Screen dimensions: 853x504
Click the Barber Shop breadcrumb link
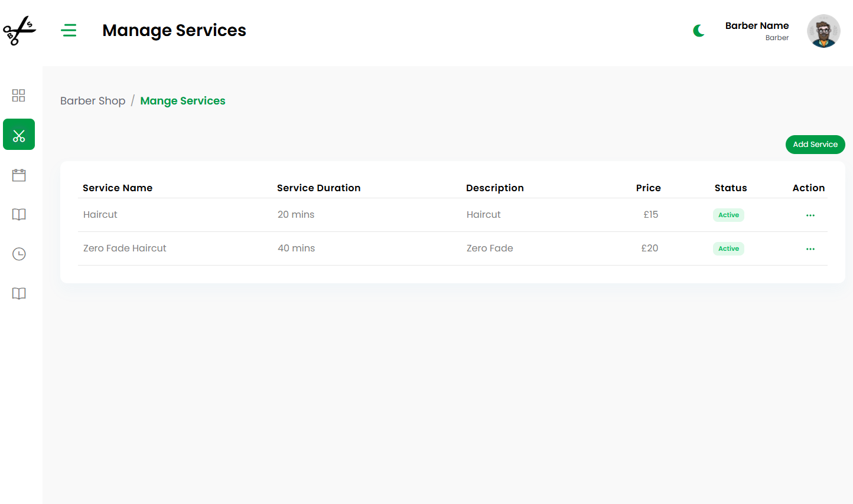pyautogui.click(x=93, y=101)
